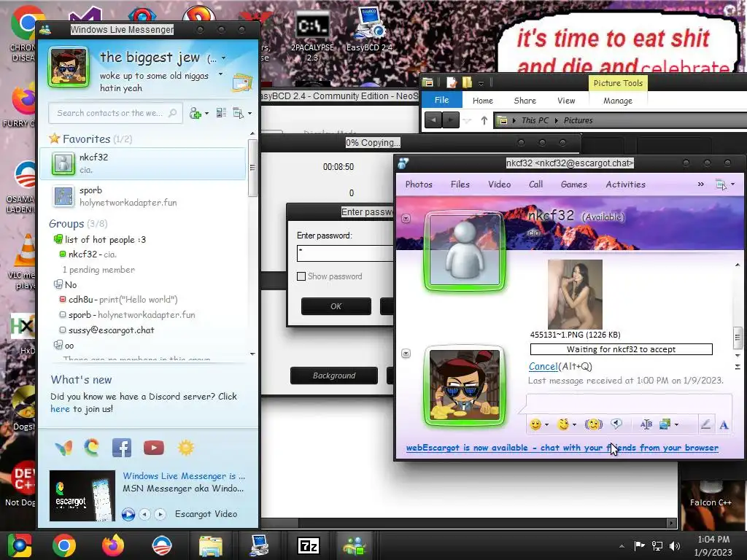The width and height of the screenshot is (747, 560).
Task: Open the background picker image icon
Action: pyautogui.click(x=665, y=424)
